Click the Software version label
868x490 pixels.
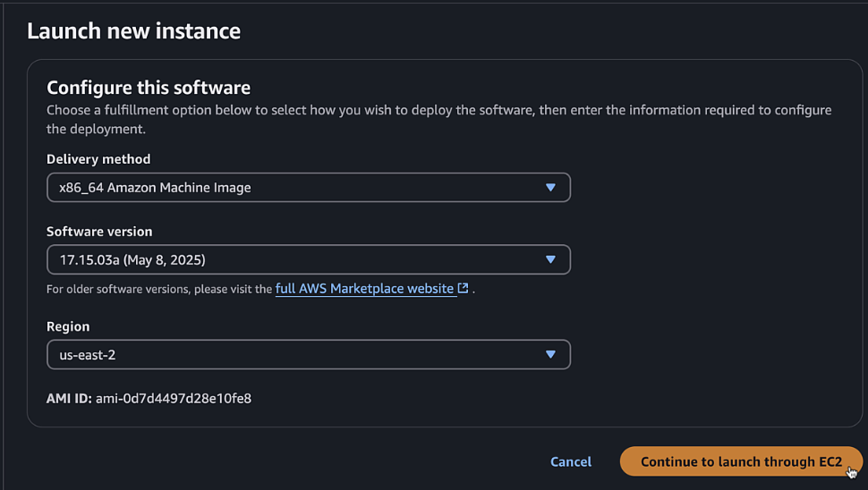click(x=99, y=232)
